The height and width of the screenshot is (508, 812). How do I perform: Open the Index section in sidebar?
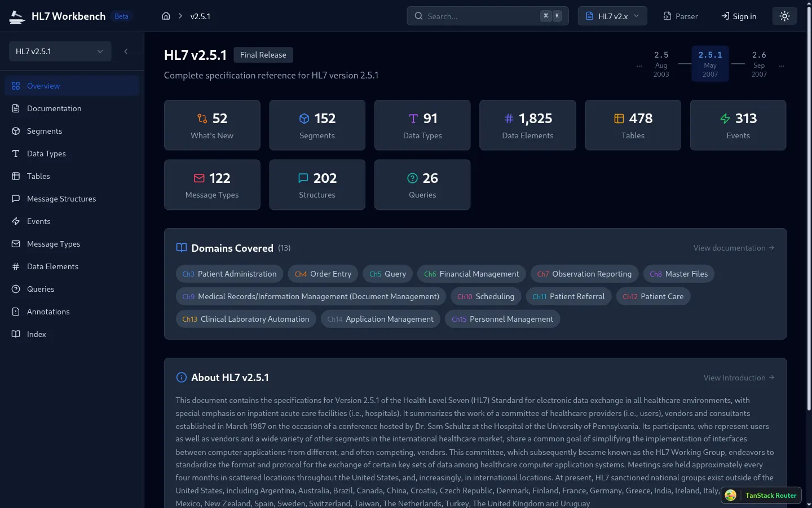(36, 334)
